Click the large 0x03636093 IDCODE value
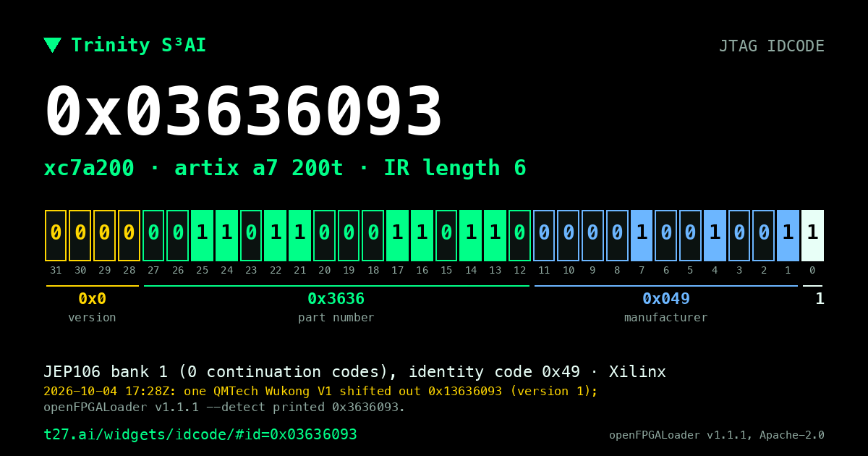 coord(244,112)
